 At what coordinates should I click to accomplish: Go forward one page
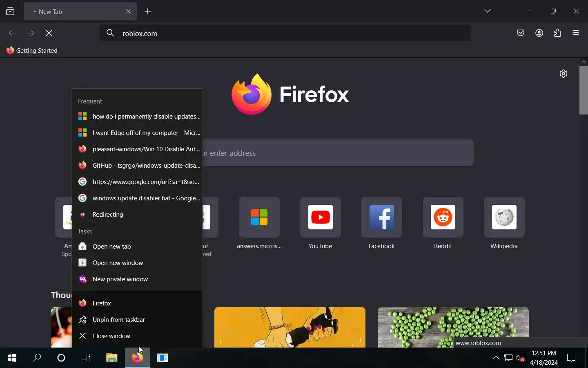(x=31, y=33)
